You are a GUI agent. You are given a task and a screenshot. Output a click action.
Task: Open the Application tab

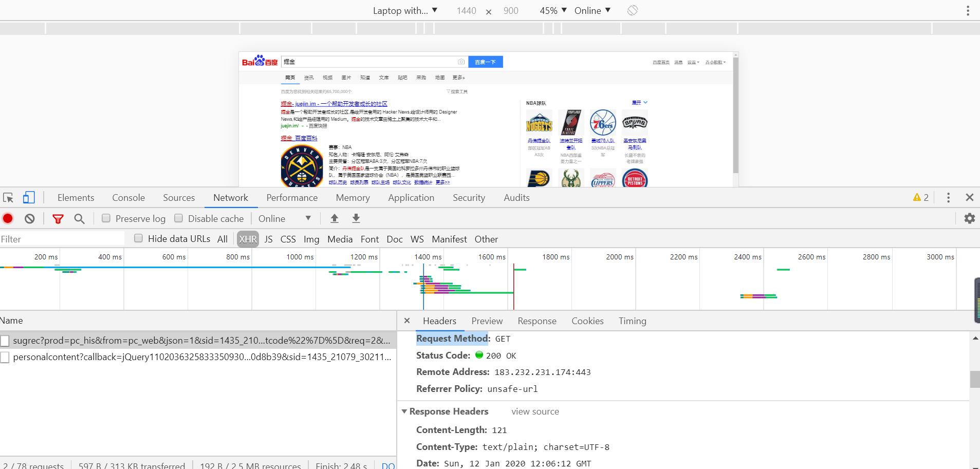point(411,198)
